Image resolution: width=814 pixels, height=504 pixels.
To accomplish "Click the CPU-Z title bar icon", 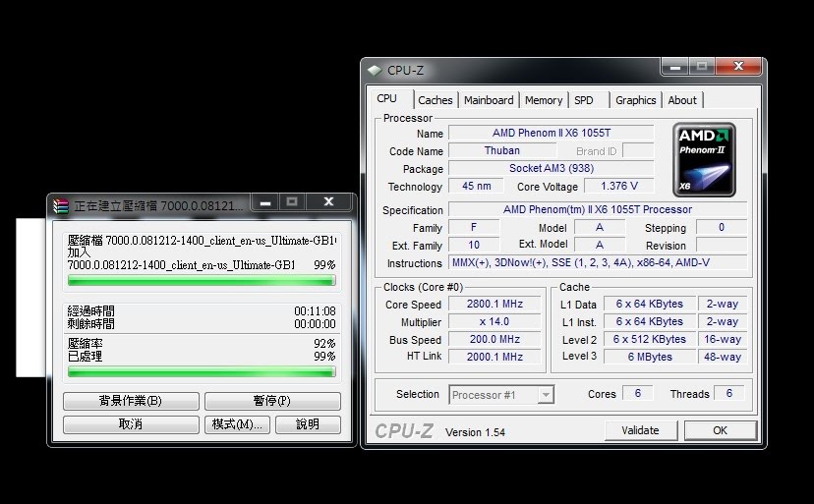I will [x=375, y=70].
